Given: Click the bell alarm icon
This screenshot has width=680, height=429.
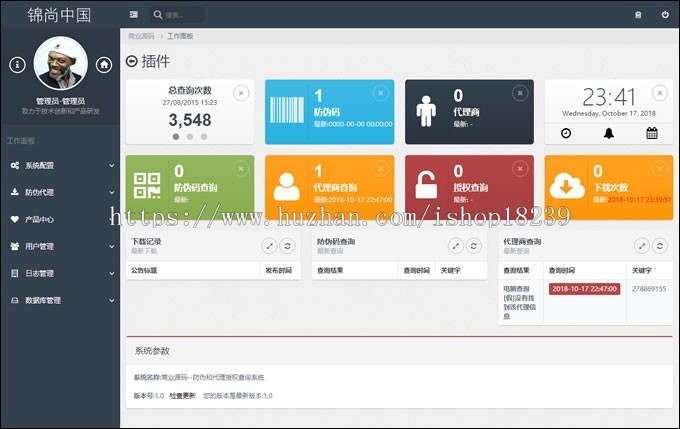Looking at the screenshot, I should click(609, 133).
